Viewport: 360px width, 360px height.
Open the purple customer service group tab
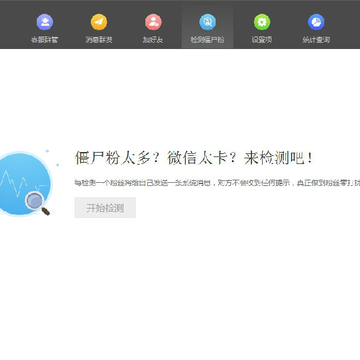point(45,28)
